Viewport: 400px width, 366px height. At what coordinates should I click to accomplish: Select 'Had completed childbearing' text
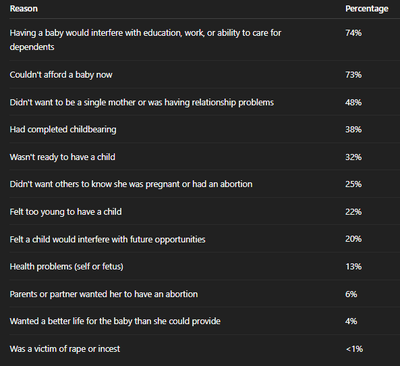coord(63,129)
